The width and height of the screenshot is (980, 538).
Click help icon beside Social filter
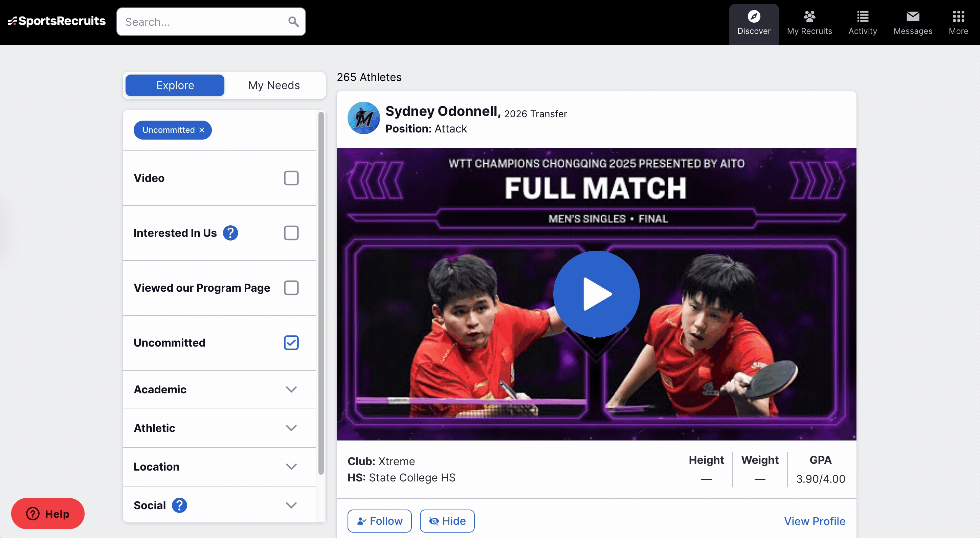coord(179,505)
